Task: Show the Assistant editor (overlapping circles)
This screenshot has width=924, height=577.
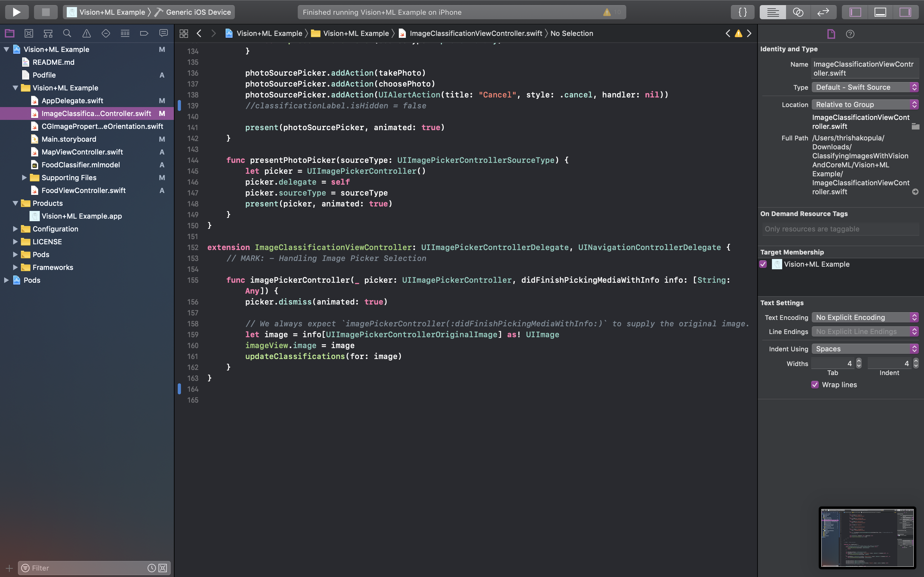Action: point(798,12)
